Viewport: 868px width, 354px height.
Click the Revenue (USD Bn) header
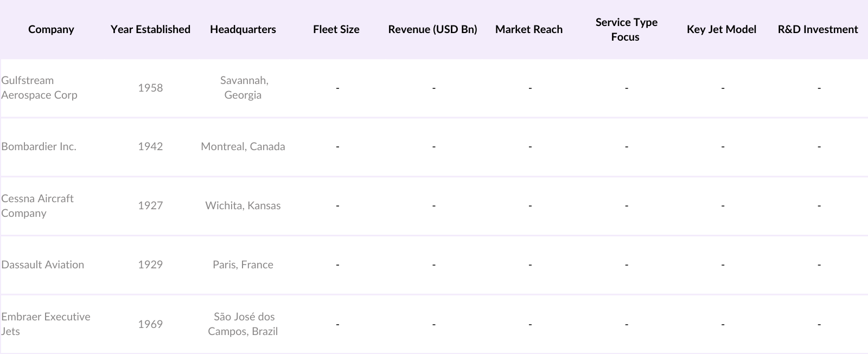(x=432, y=29)
